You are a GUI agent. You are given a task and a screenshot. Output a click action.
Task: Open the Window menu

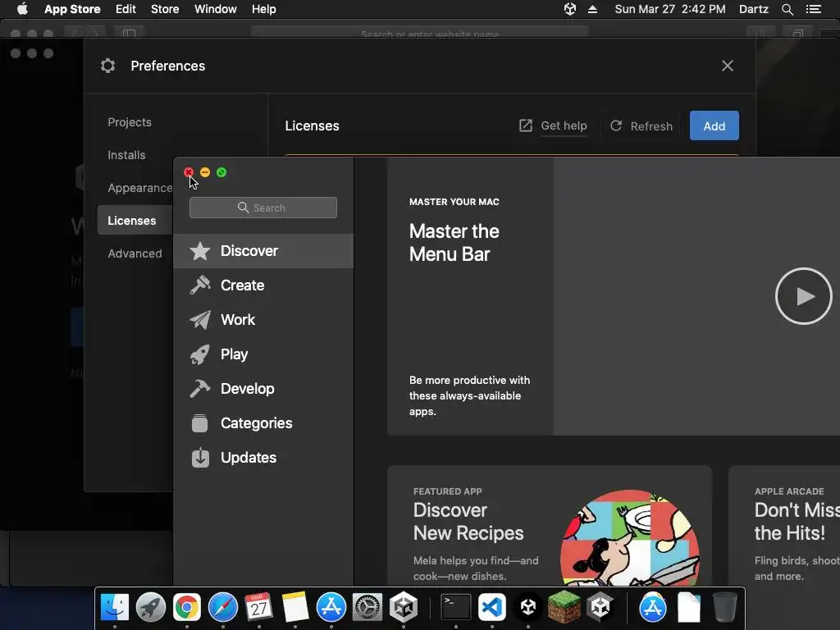216,9
